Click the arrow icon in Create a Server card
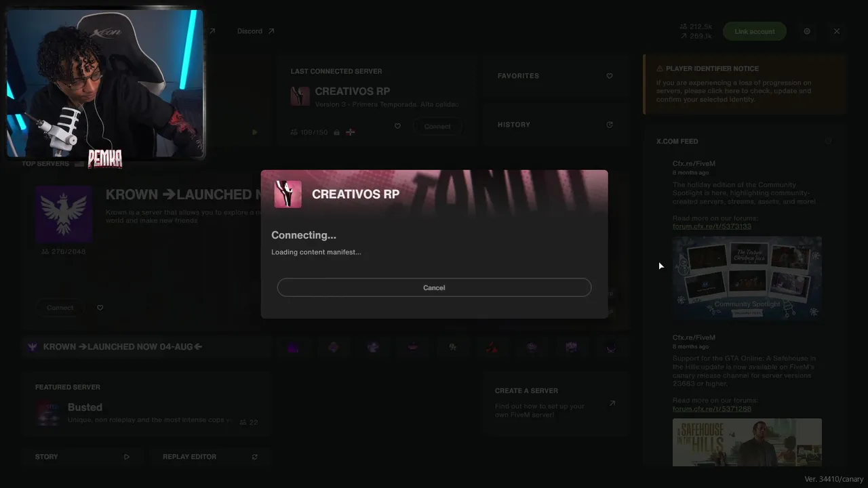868x488 pixels. [612, 403]
